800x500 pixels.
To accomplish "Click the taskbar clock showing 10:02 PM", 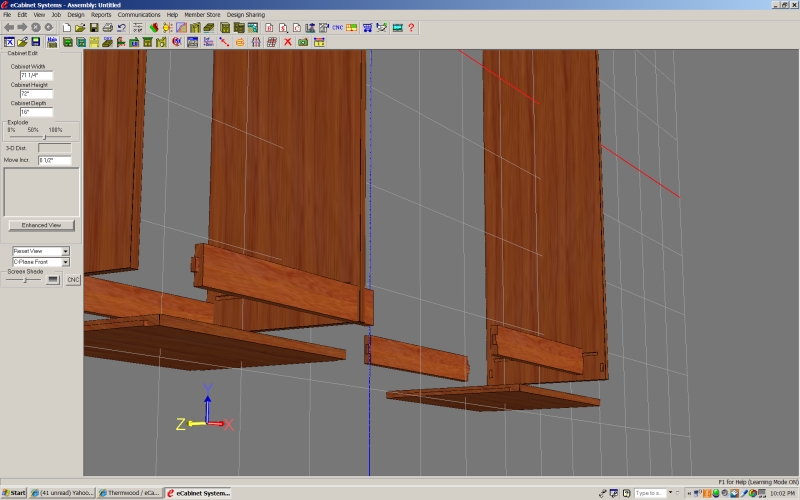I will tap(783, 493).
